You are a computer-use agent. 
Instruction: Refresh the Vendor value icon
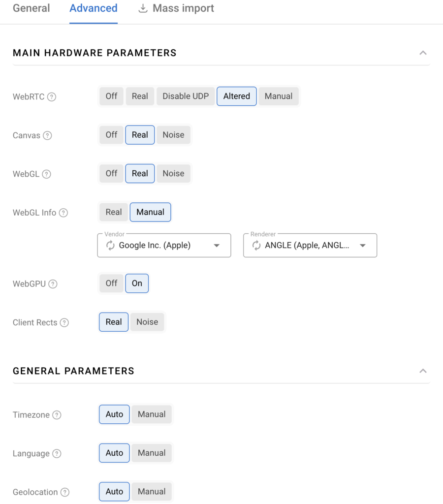tap(111, 246)
